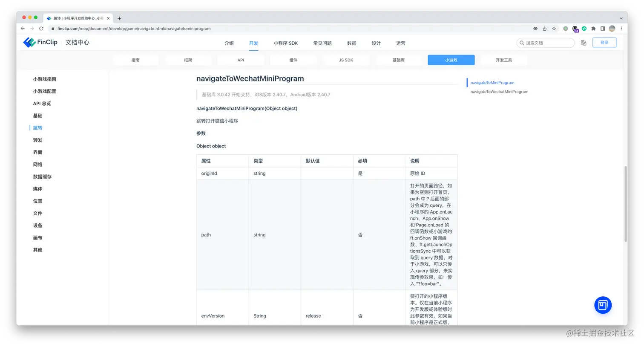Click the search magnifier icon
Image resolution: width=644 pixels, height=347 pixels.
pyautogui.click(x=522, y=43)
